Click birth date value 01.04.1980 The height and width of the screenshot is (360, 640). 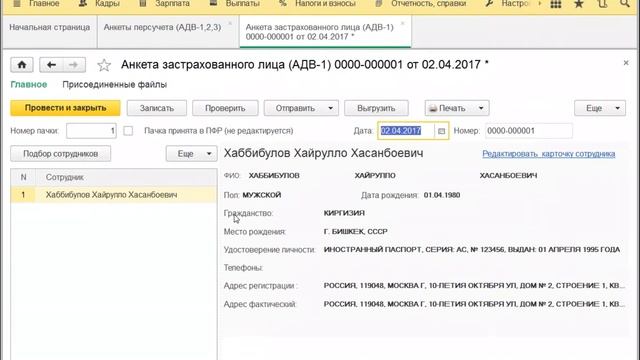pos(442,195)
